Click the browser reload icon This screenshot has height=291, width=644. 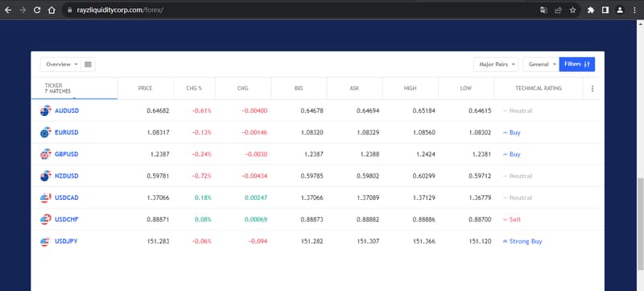point(37,10)
